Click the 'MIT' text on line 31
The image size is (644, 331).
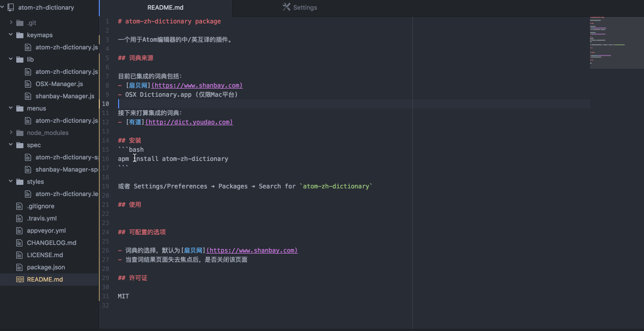pyautogui.click(x=123, y=296)
